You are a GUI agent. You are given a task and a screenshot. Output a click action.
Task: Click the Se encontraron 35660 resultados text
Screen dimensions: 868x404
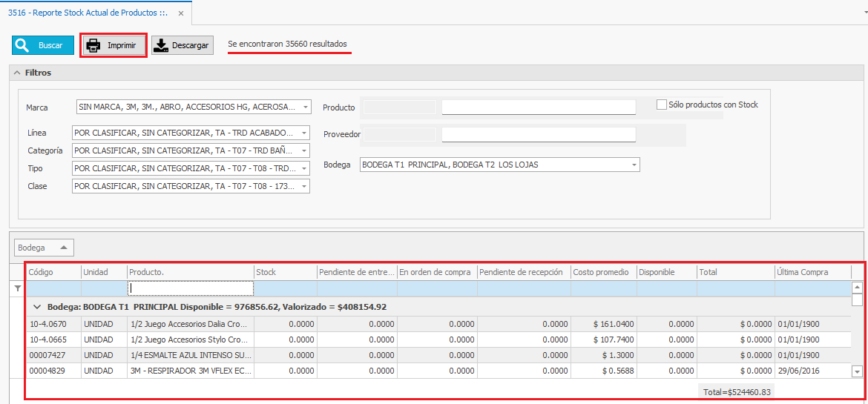click(x=287, y=43)
